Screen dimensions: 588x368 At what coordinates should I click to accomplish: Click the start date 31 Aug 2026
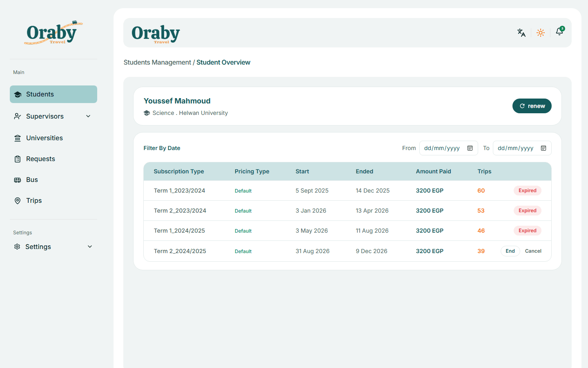(312, 251)
